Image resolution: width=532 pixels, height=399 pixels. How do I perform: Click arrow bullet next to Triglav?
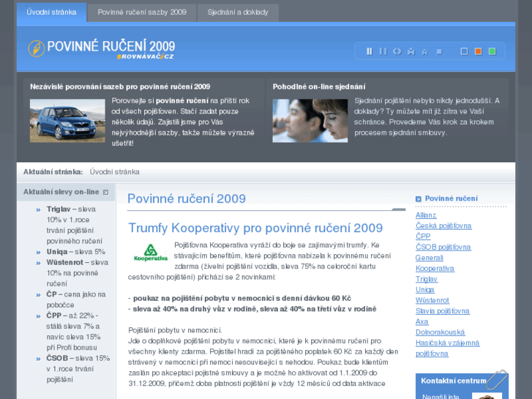(x=38, y=210)
